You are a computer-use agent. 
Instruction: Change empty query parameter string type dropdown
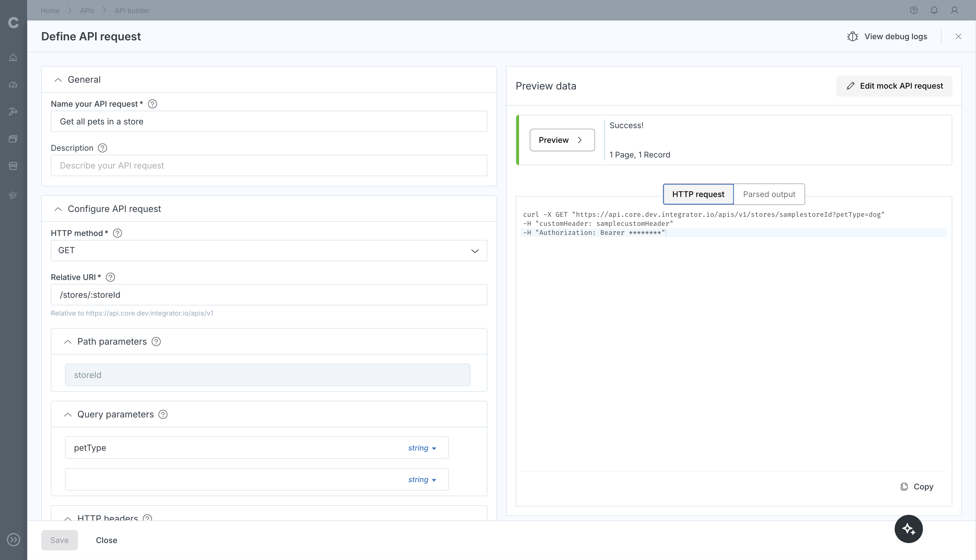(422, 480)
